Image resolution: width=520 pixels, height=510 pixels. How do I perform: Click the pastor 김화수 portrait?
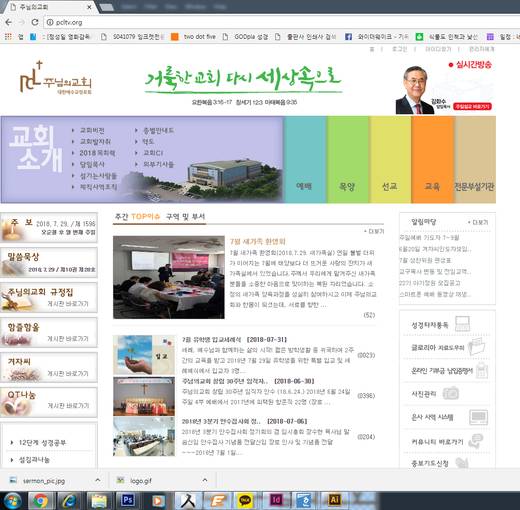click(x=416, y=90)
